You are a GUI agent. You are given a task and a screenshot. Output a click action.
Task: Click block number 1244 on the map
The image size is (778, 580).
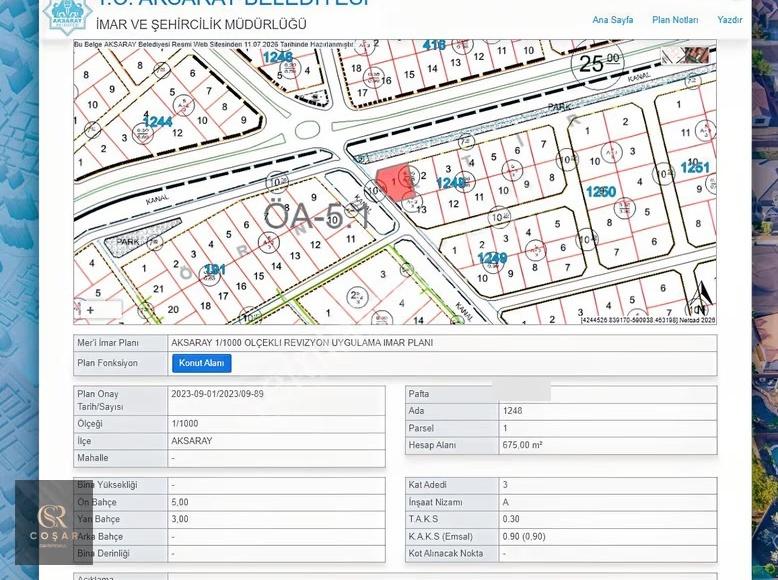(x=157, y=122)
